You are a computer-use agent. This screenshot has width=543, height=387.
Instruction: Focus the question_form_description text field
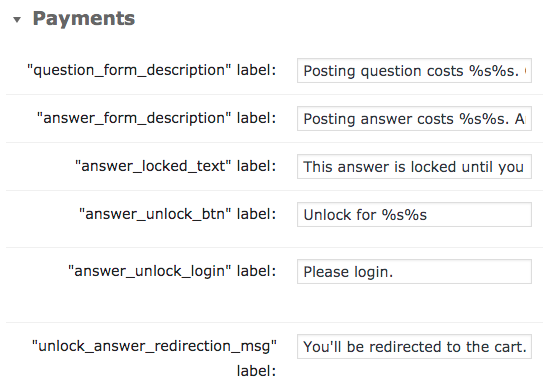click(414, 71)
